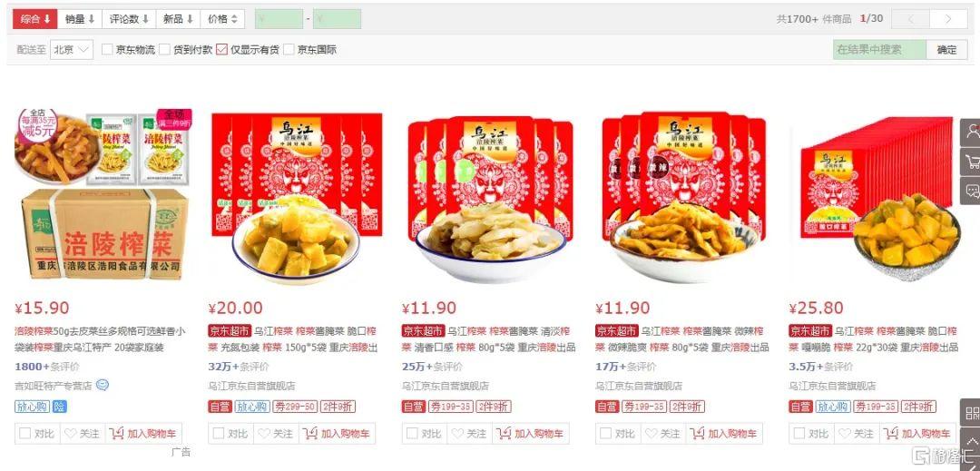Click the QR code sidebar icon
The width and height of the screenshot is (980, 471).
click(x=971, y=413)
